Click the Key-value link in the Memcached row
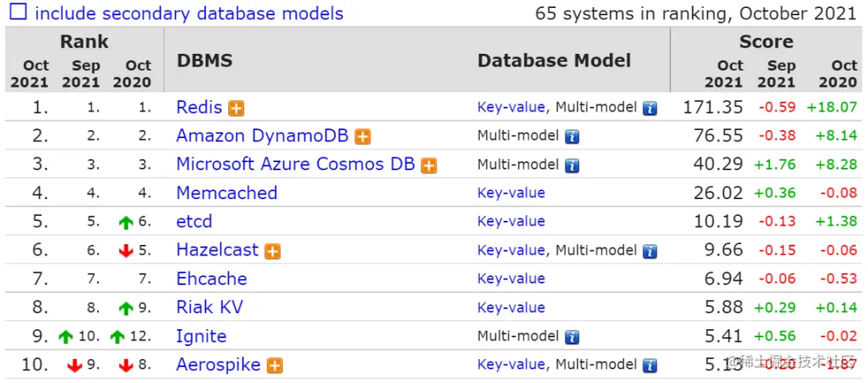Screen dimensions: 868x383 pos(511,193)
